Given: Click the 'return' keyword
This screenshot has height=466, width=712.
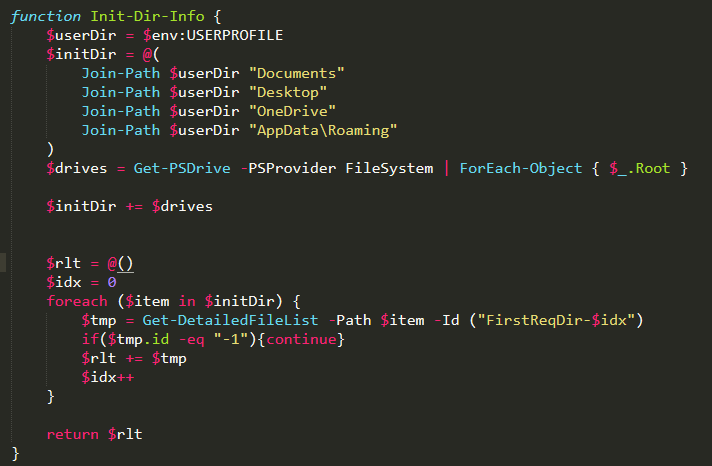Looking at the screenshot, I should point(73,435).
